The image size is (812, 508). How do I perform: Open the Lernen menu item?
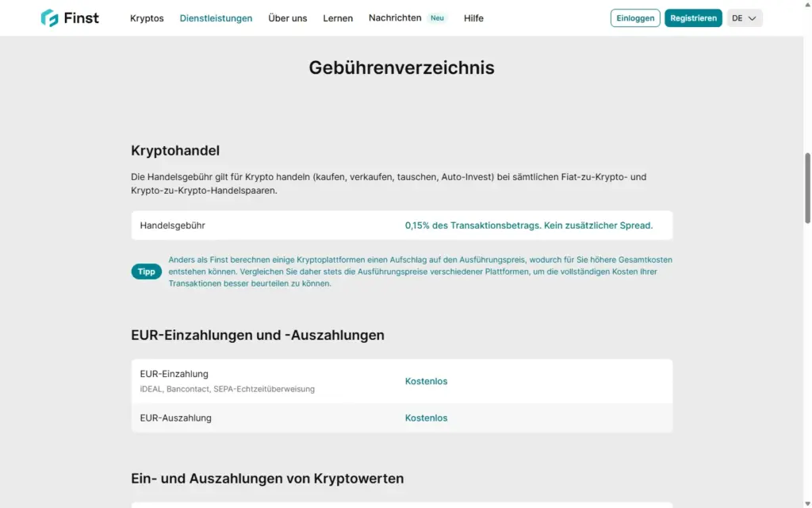tap(338, 18)
